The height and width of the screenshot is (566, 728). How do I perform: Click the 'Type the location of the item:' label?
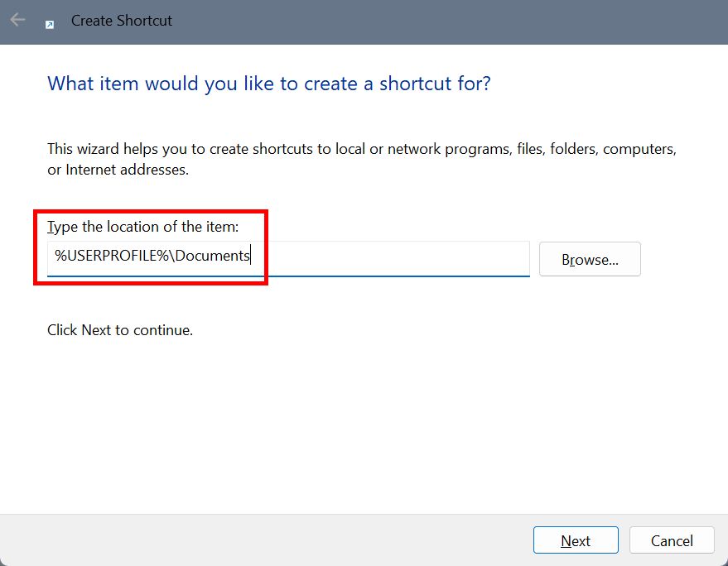(142, 227)
